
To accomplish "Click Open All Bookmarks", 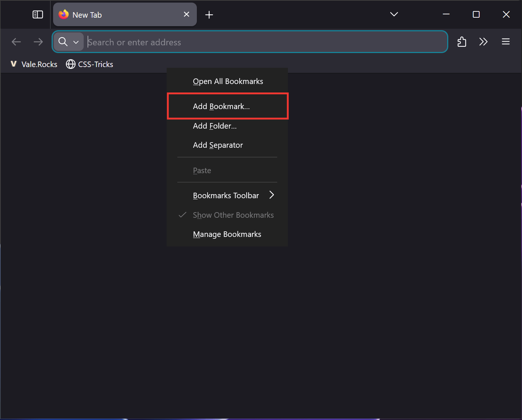I will 228,81.
